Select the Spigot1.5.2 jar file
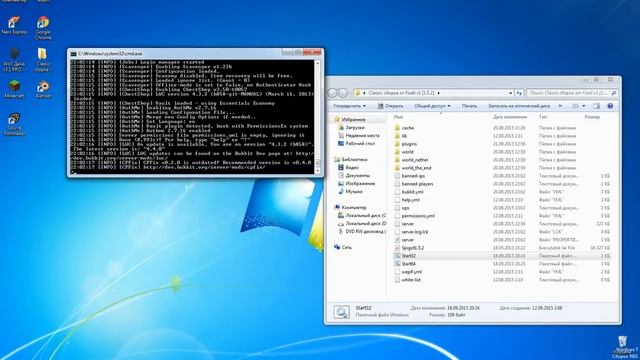640x360 pixels. pos(409,248)
